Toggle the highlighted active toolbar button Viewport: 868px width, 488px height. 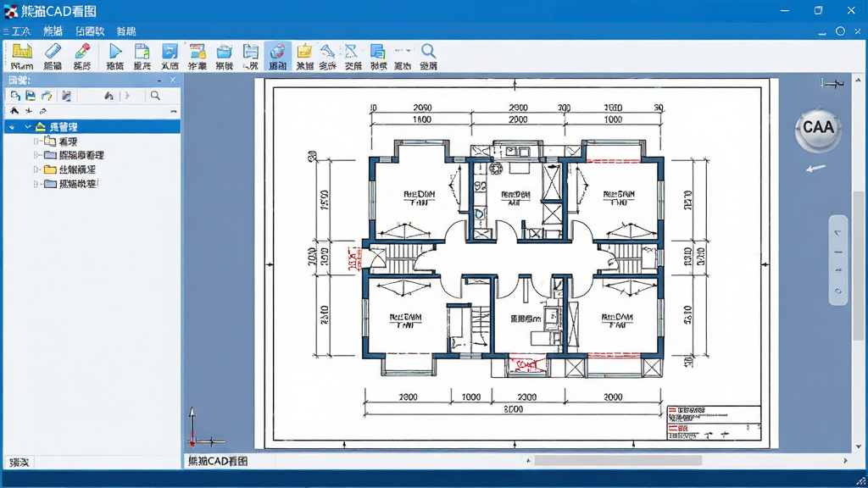tap(277, 56)
